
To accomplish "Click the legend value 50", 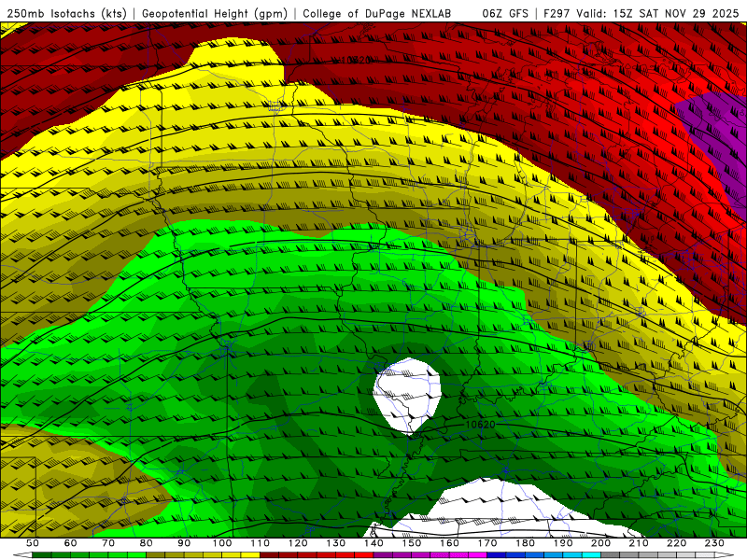I will coord(33,543).
